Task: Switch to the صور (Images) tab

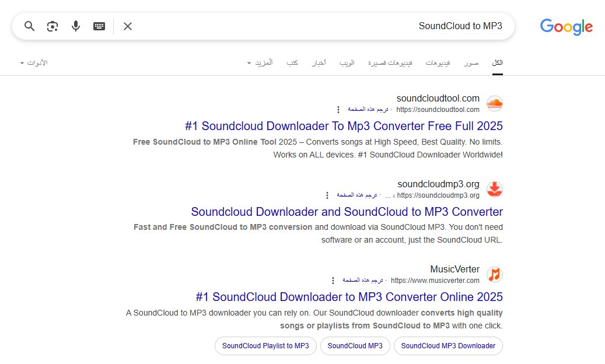Action: 470,62
